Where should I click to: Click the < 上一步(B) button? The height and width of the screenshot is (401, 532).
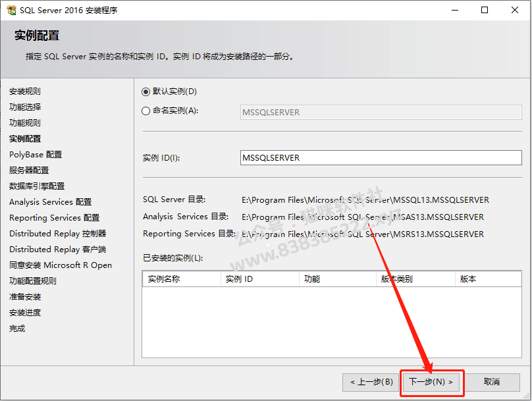(371, 383)
